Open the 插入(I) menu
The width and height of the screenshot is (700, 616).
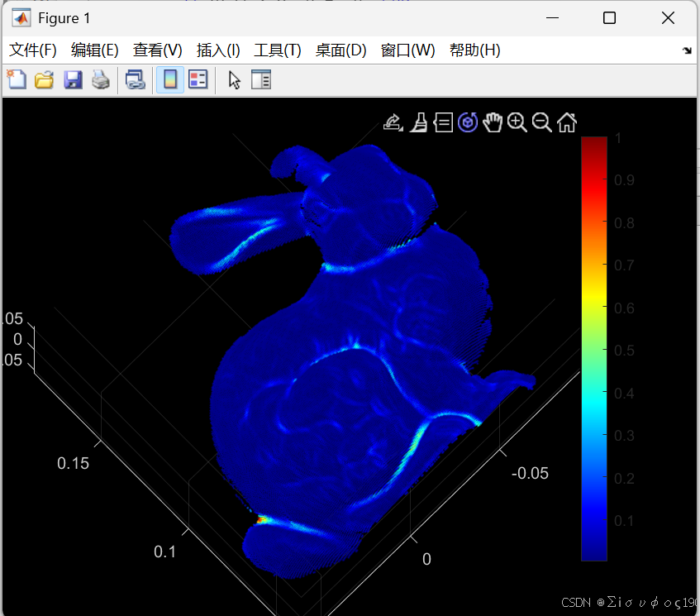[218, 50]
